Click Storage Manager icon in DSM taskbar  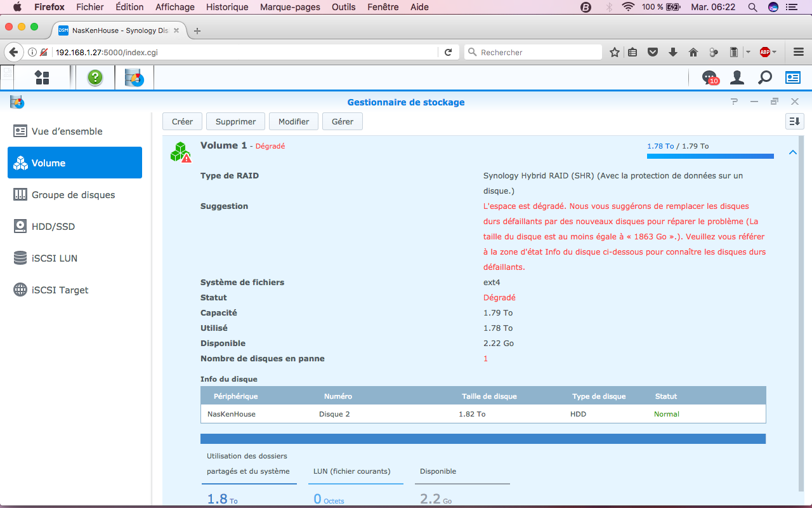click(x=134, y=77)
